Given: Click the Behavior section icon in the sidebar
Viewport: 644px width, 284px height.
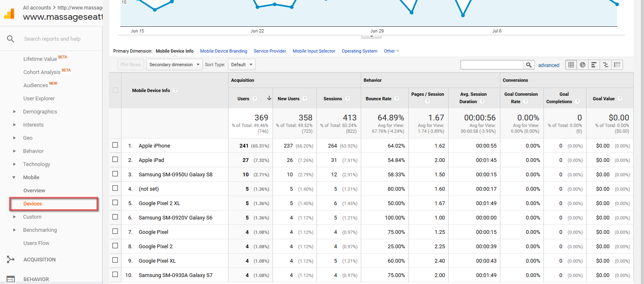Looking at the screenshot, I should (x=11, y=279).
